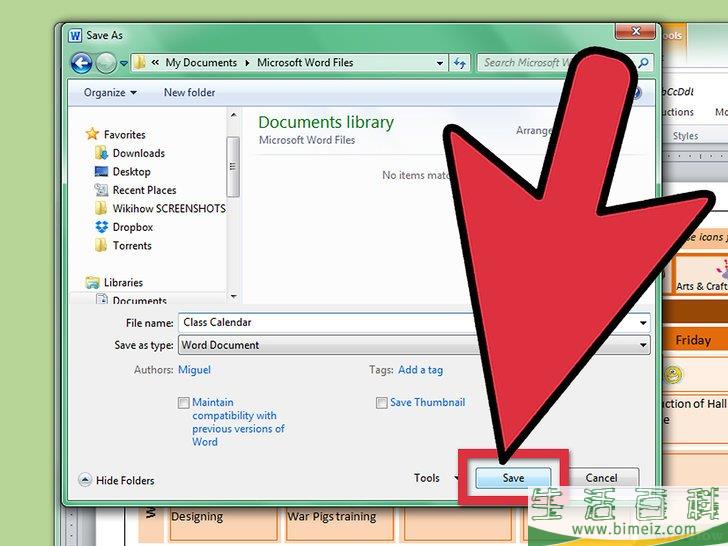Open the Dropbox folder
Viewport: 728px width, 546px height.
pos(133,228)
